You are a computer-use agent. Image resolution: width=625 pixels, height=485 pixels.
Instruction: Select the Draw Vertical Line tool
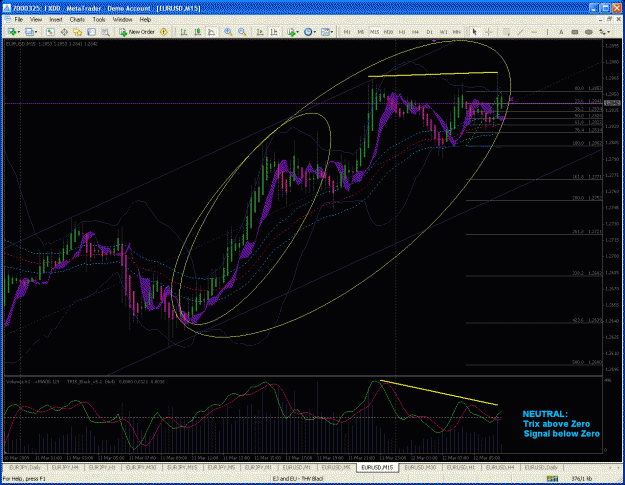[x=548, y=32]
